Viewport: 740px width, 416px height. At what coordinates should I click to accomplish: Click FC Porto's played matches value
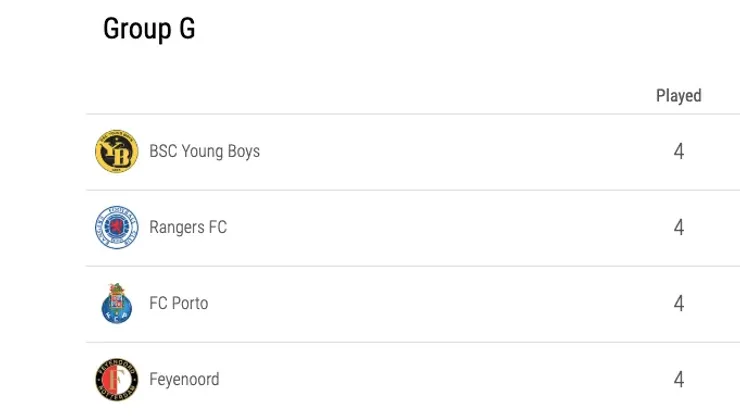coord(679,304)
